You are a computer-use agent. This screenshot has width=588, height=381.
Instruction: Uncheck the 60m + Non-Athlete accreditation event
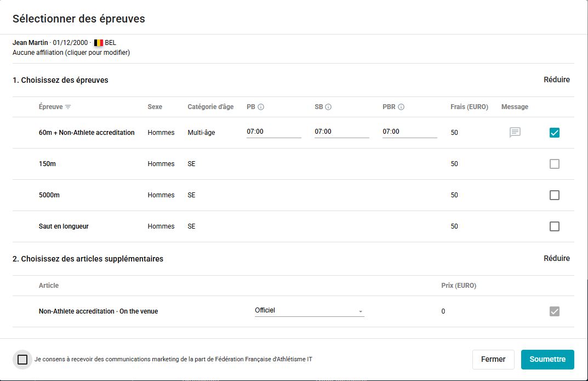(554, 133)
